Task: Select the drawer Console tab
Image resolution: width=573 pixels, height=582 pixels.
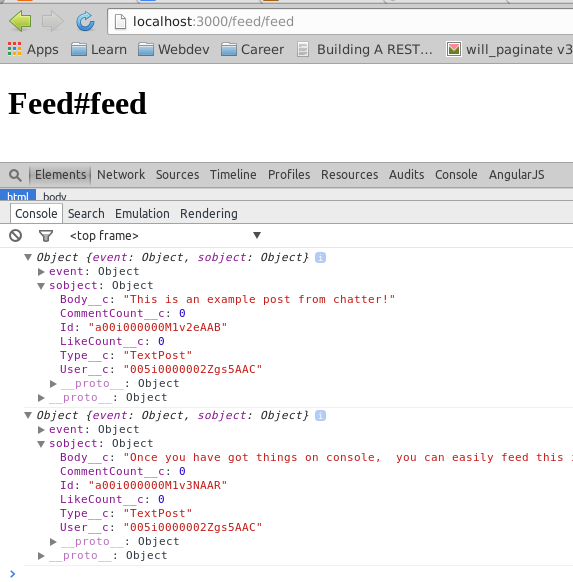Action: 36,213
